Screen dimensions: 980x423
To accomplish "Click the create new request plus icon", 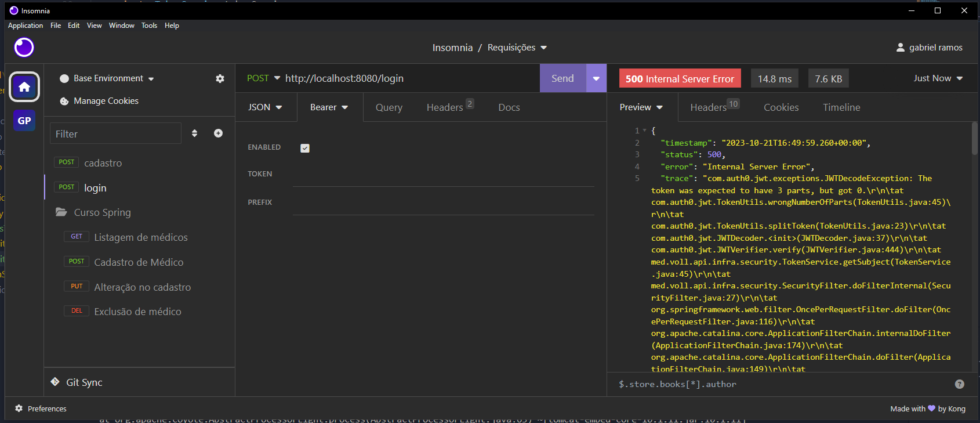I will pyautogui.click(x=218, y=133).
